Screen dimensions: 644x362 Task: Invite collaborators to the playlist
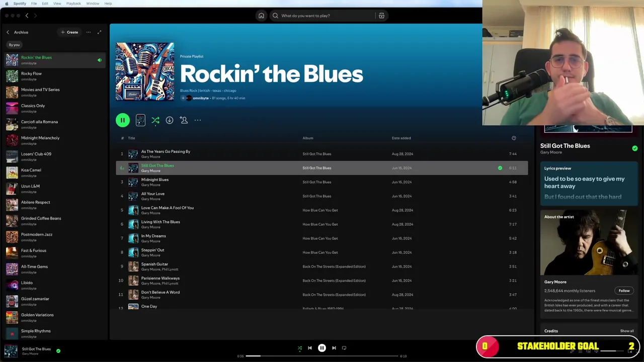(x=184, y=120)
